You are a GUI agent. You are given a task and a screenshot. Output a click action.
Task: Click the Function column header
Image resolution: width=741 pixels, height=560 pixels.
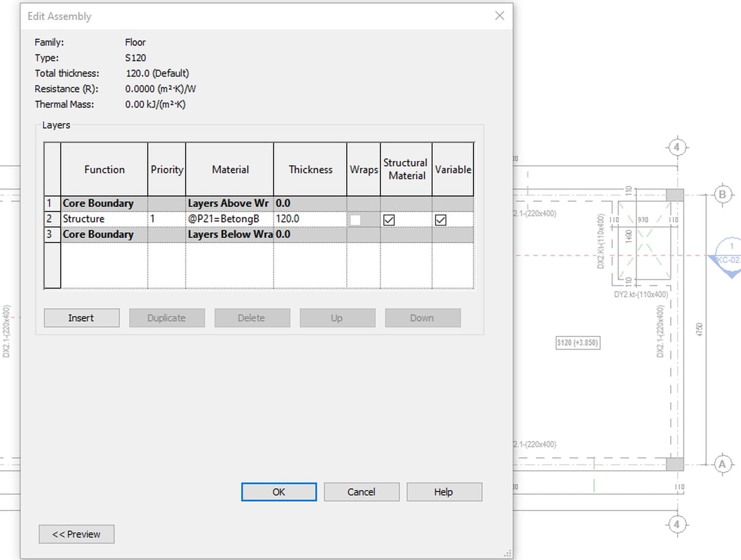[x=104, y=170]
